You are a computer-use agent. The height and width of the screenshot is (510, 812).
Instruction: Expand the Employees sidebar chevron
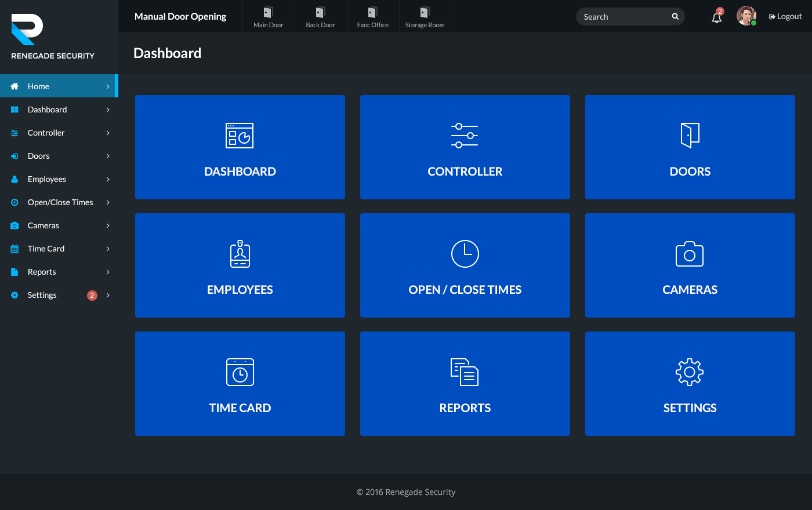(108, 179)
